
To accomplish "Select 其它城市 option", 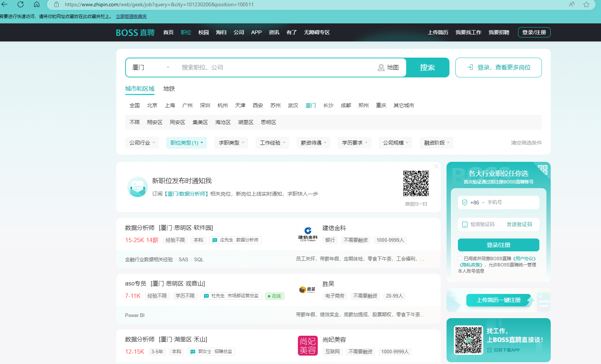I will pos(404,105).
